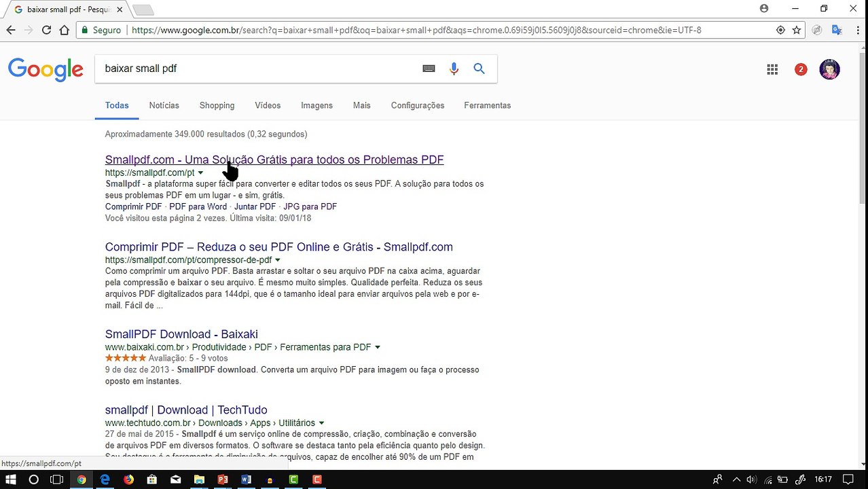View the Seguro site security info
This screenshot has width=868, height=489.
pos(101,30)
